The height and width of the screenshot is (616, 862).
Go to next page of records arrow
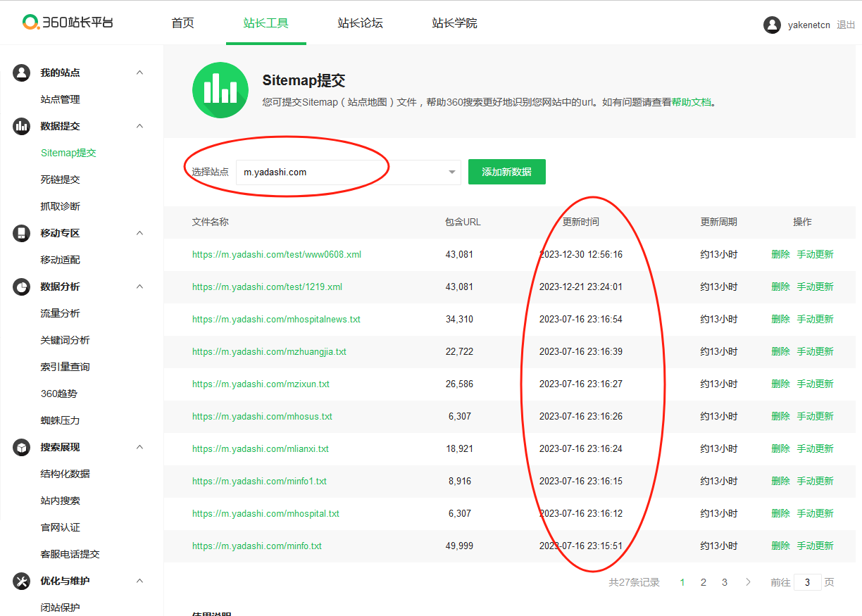click(748, 582)
